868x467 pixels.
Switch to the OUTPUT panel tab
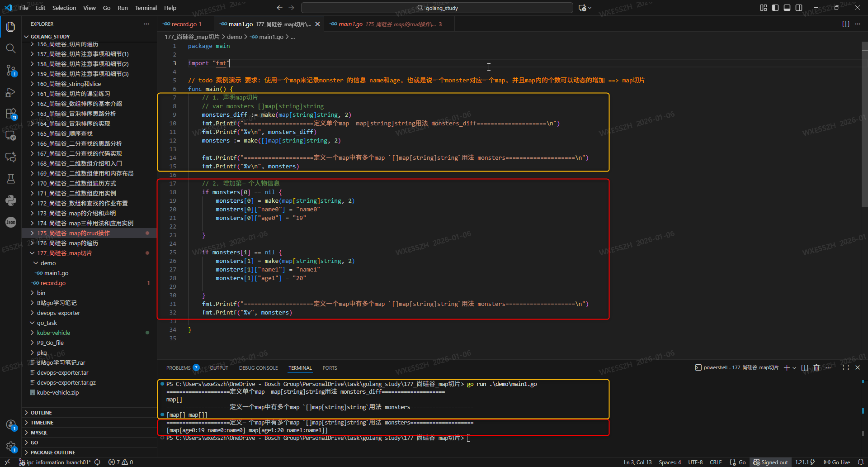coord(219,368)
